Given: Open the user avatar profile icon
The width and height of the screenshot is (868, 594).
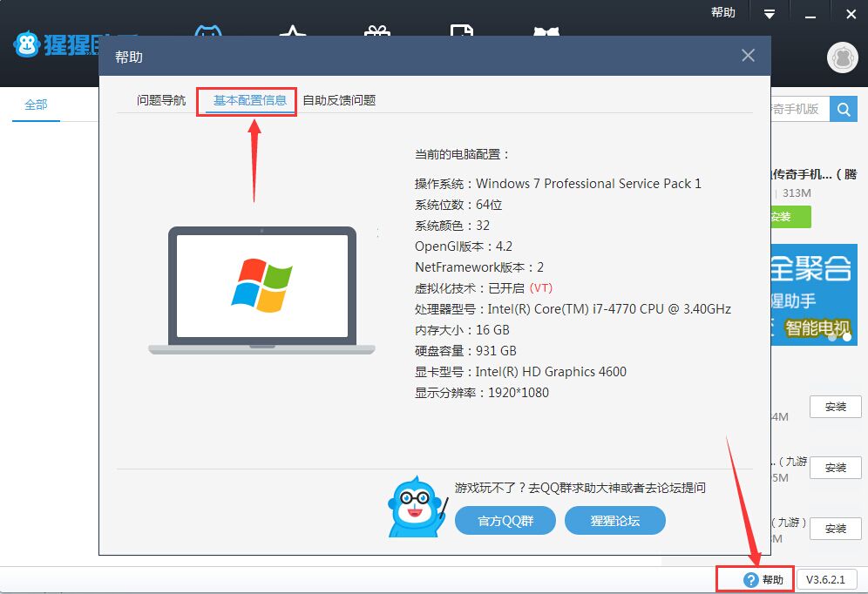Looking at the screenshot, I should pyautogui.click(x=843, y=57).
